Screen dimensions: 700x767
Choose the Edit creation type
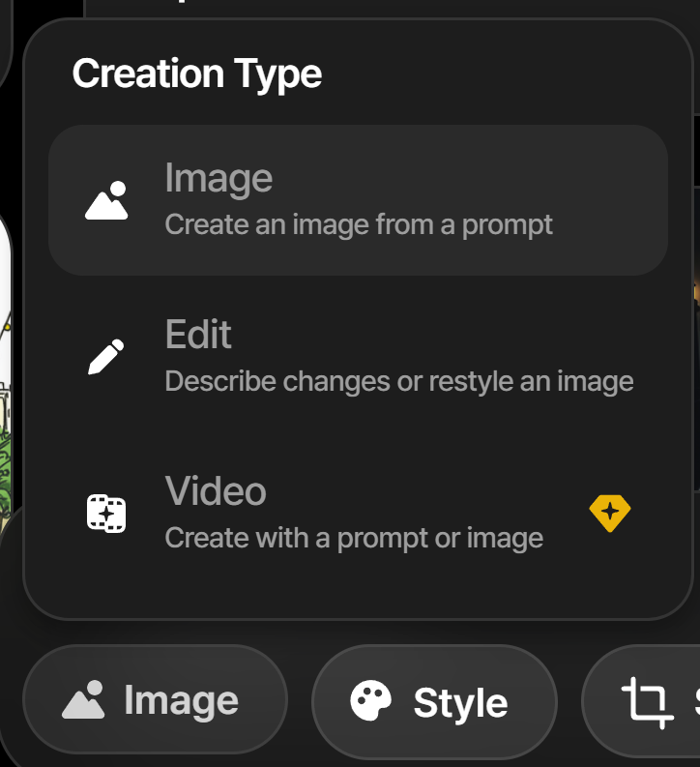(x=358, y=356)
